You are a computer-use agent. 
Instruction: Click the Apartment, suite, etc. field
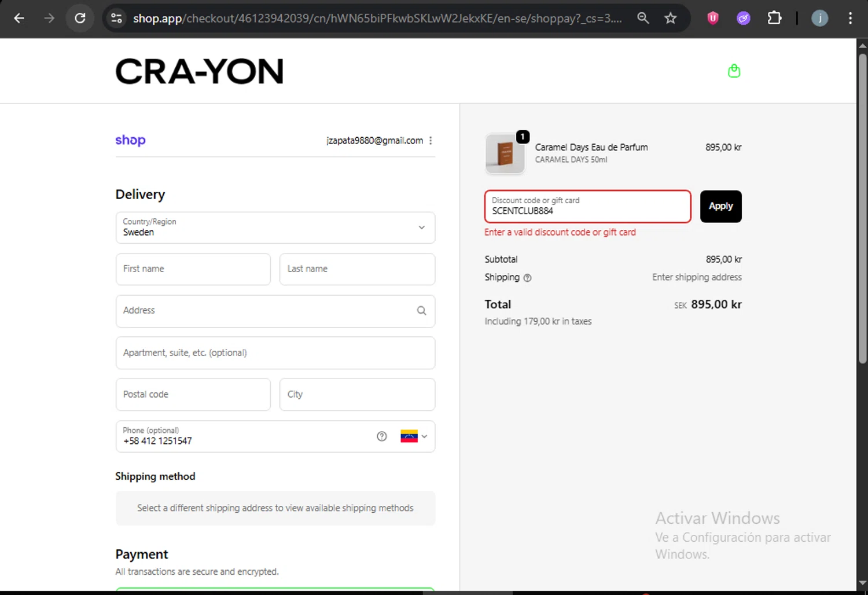point(275,352)
